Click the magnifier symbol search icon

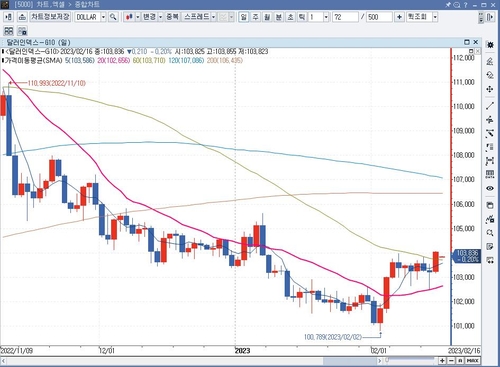[113, 17]
